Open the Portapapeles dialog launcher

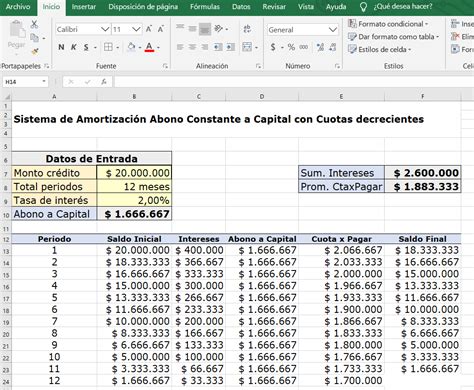(x=47, y=66)
